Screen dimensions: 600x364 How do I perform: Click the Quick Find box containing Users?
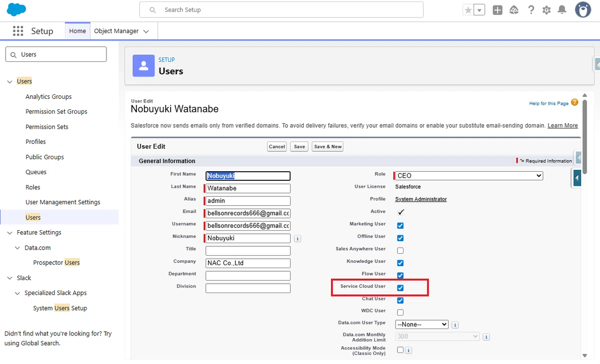coord(56,54)
